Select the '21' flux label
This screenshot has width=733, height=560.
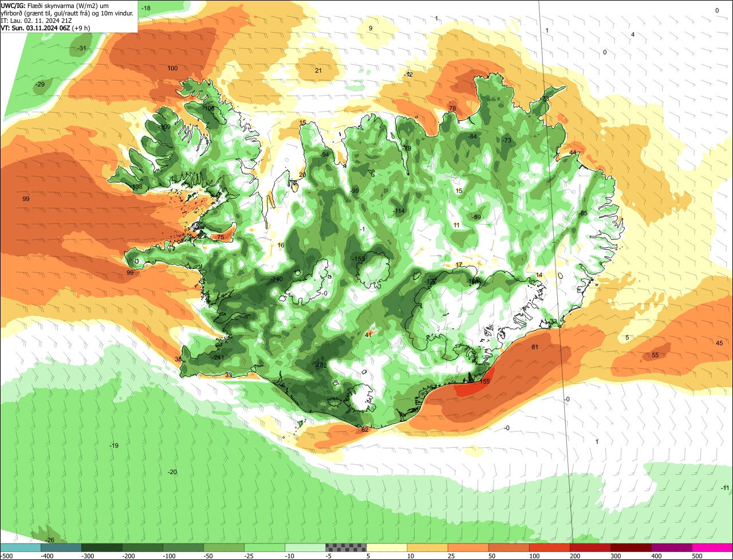pos(318,71)
